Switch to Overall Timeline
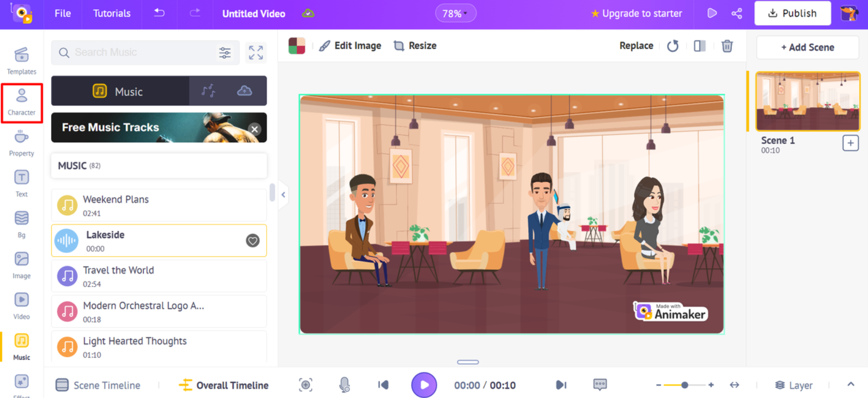Viewport: 868px width, 398px height. 224,385
